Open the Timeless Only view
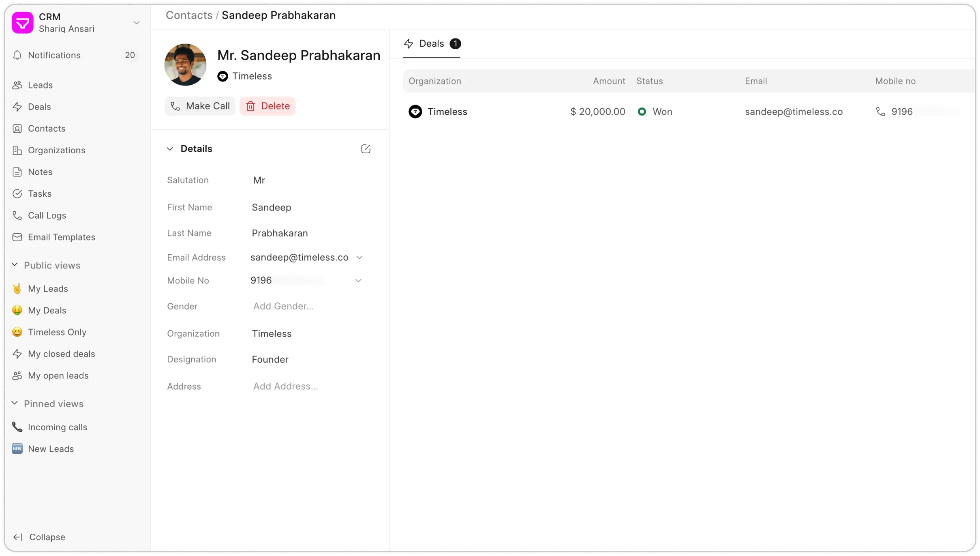 pyautogui.click(x=57, y=332)
